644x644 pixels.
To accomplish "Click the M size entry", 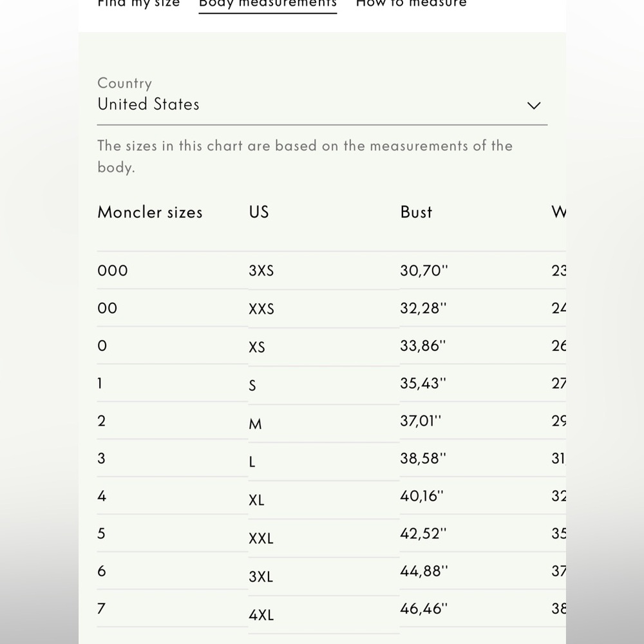I will pyautogui.click(x=255, y=424).
